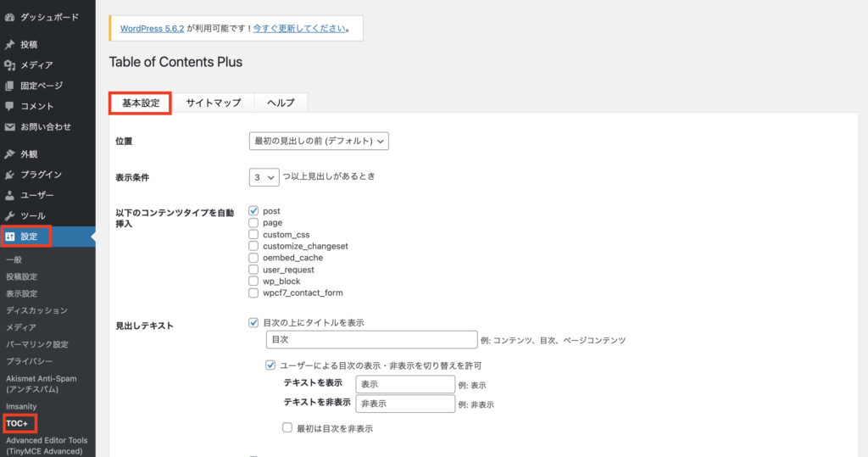Open 表示設定 submenu
The width and height of the screenshot is (868, 457).
[x=22, y=293]
